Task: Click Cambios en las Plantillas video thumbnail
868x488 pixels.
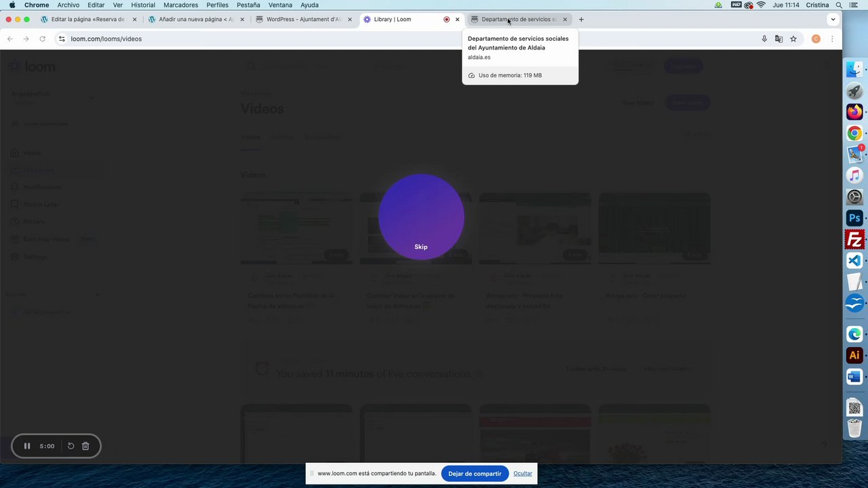Action: coord(296,229)
